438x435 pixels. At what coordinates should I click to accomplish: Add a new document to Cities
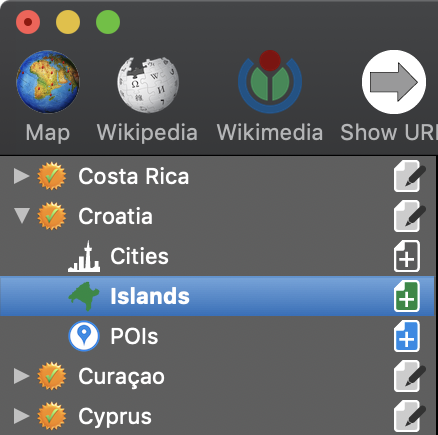(x=407, y=256)
